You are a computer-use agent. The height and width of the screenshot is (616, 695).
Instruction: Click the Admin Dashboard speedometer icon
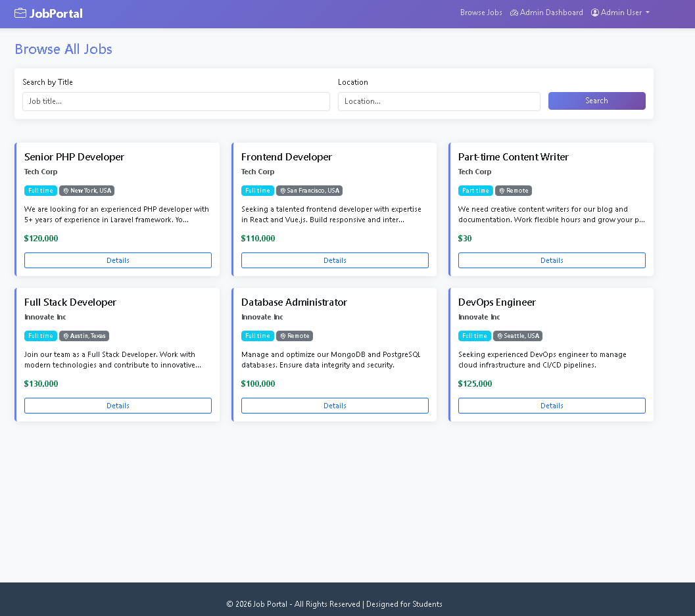pyautogui.click(x=514, y=13)
